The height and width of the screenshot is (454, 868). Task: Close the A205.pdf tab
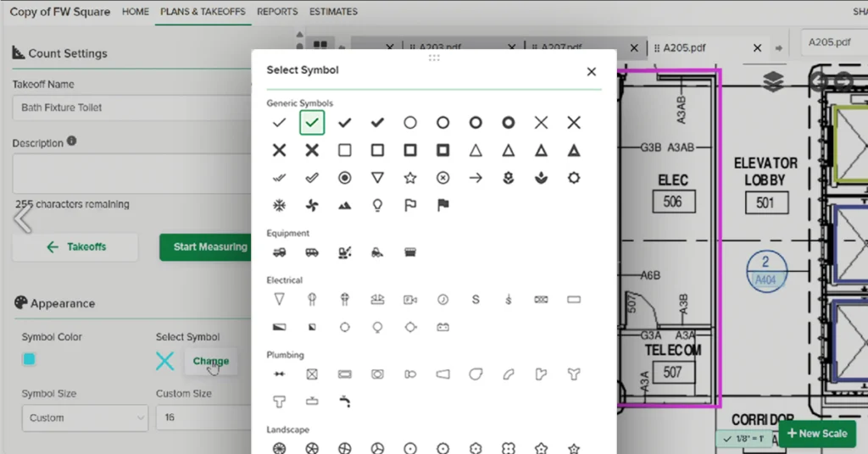(757, 48)
